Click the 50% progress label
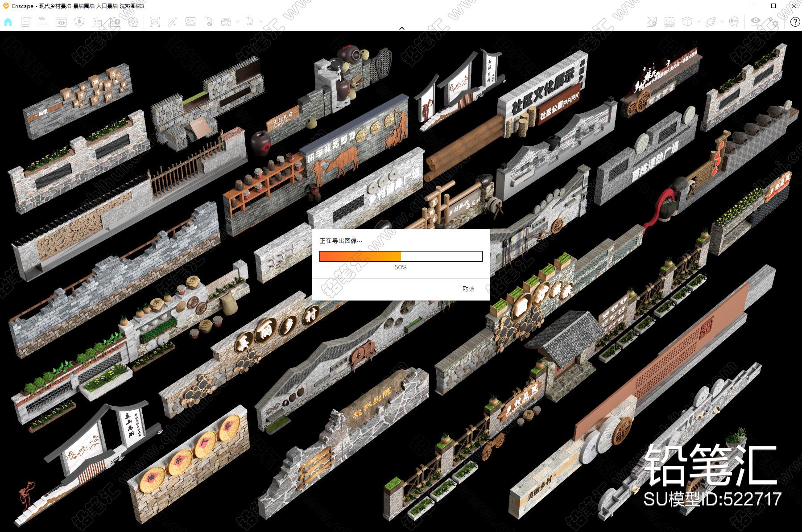802x532 pixels. click(401, 267)
